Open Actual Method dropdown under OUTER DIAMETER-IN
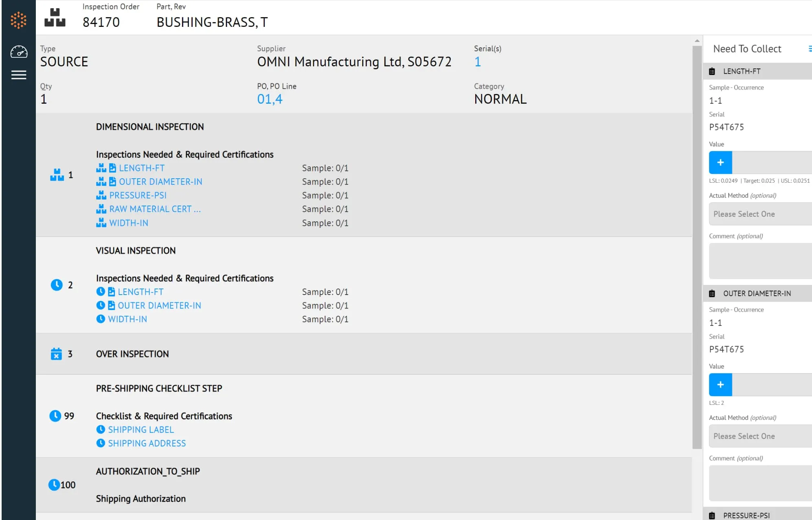Viewport: 812px width, 520px height. [x=760, y=436]
